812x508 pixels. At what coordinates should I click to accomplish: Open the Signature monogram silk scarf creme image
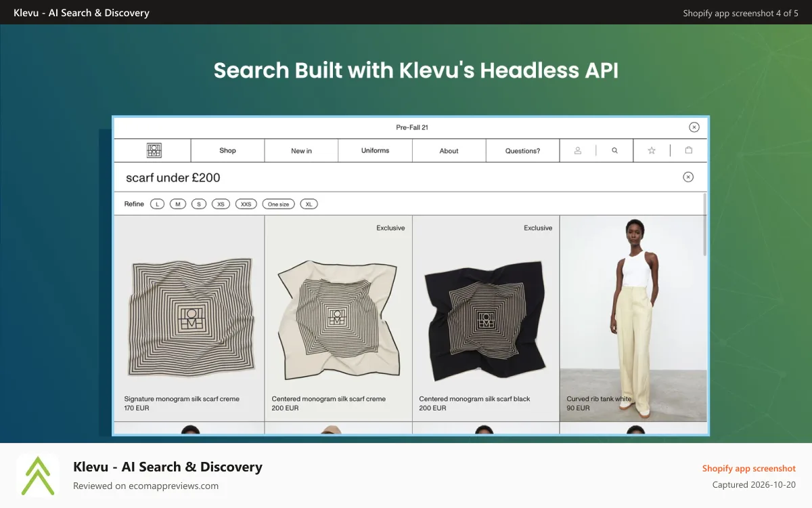[x=189, y=317]
